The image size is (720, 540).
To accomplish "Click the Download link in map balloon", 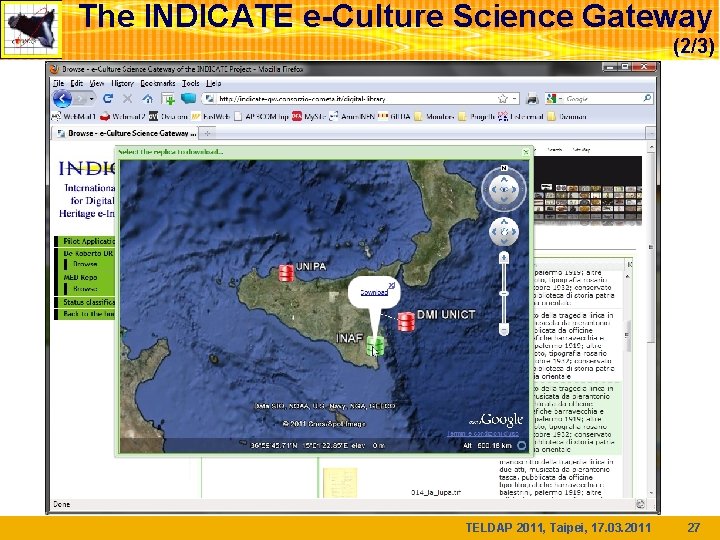I will tap(374, 292).
